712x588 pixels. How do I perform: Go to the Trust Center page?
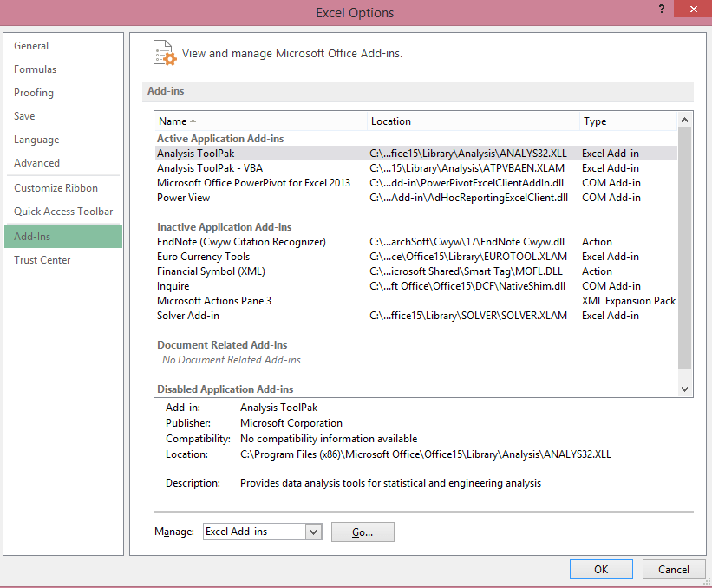[42, 259]
